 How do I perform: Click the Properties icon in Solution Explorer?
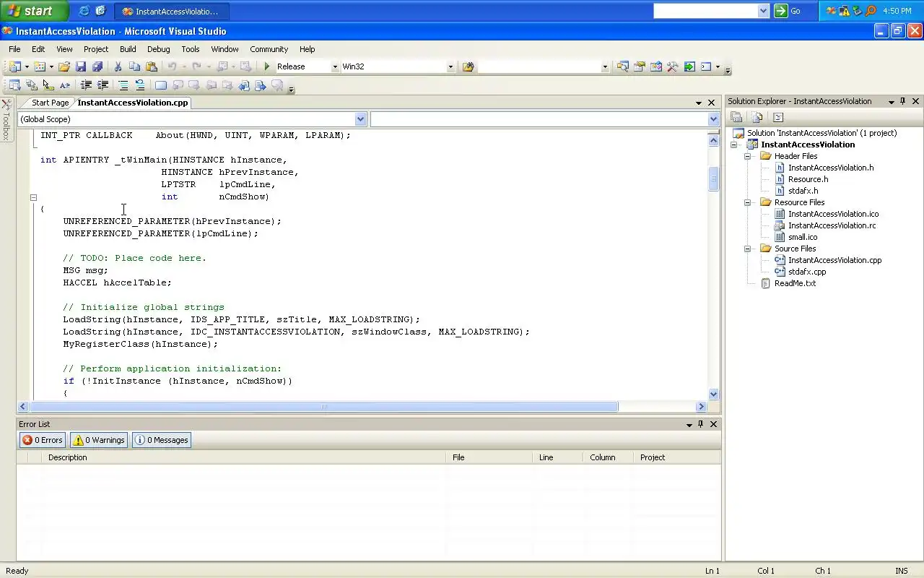(x=736, y=117)
